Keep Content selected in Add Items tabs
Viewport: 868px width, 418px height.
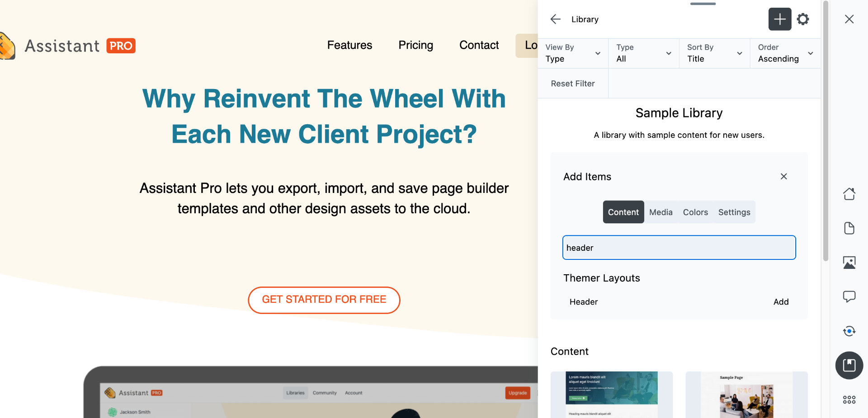point(623,212)
